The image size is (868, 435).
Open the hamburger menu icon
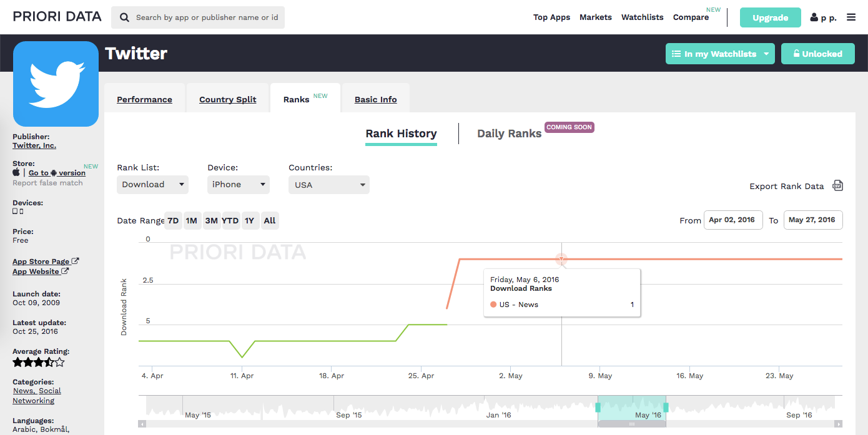coord(851,17)
